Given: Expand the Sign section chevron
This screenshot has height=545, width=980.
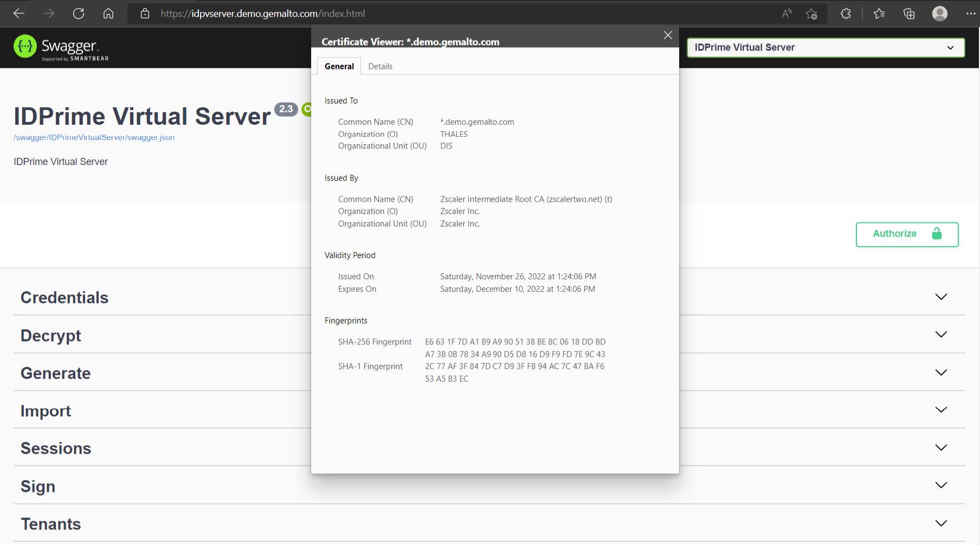Looking at the screenshot, I should click(941, 485).
